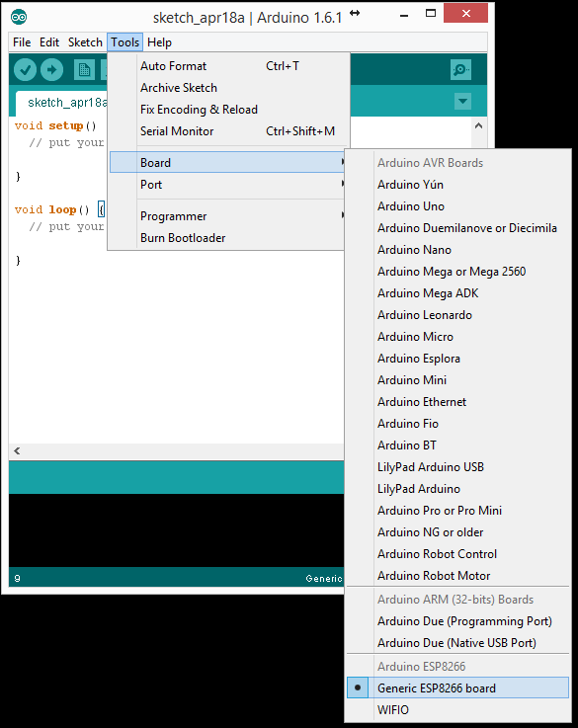Select Fix Encoding & Reload
Viewport: 578px width, 728px height.
[227, 110]
